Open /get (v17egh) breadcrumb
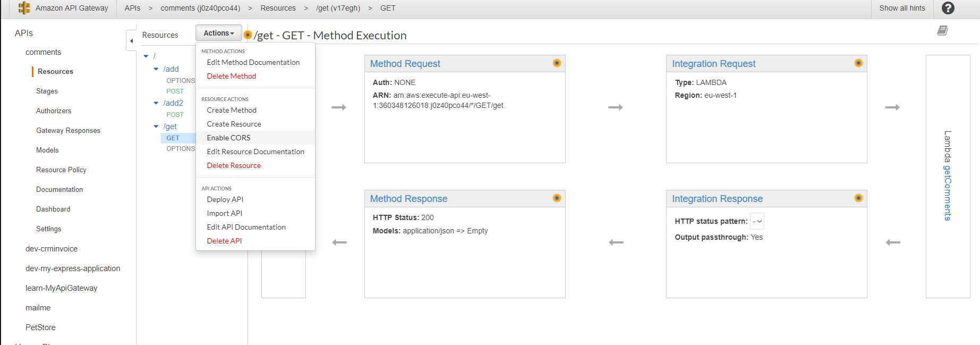This screenshot has height=345, width=980. coord(338,8)
